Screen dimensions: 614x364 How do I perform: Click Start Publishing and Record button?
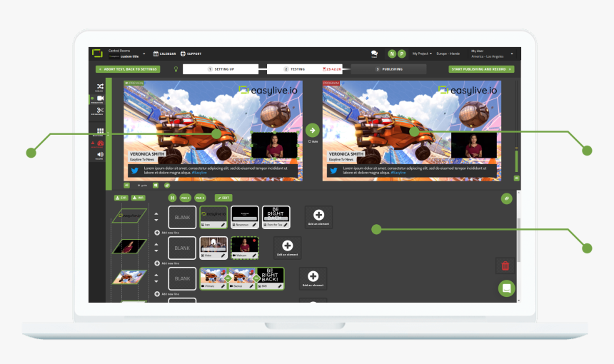(481, 69)
